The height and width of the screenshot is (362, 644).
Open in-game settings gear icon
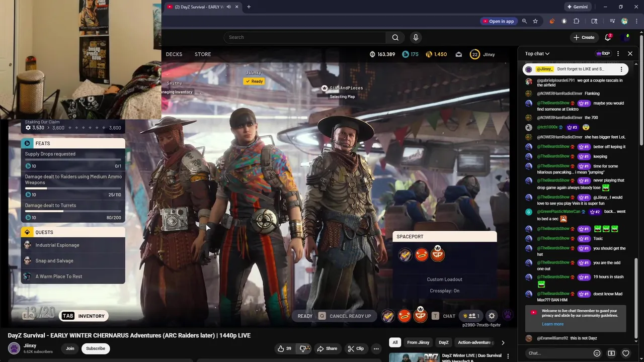492,316
